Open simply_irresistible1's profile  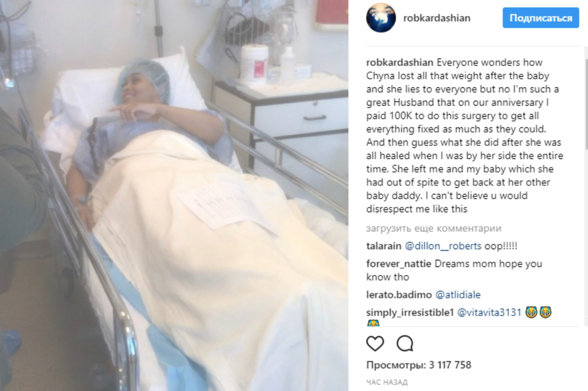pos(410,312)
